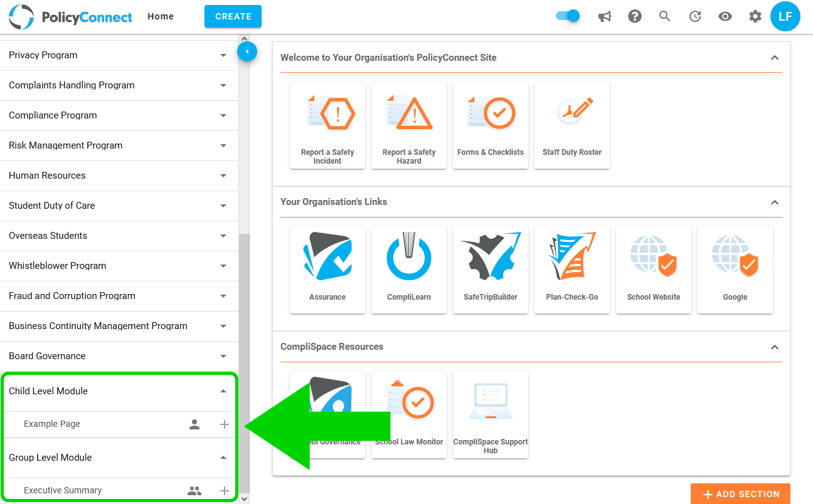The width and height of the screenshot is (813, 504).
Task: Click the PolicyConnect logo
Action: (70, 17)
